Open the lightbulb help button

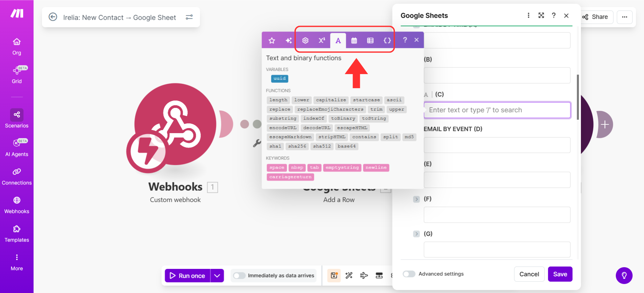[x=624, y=276]
